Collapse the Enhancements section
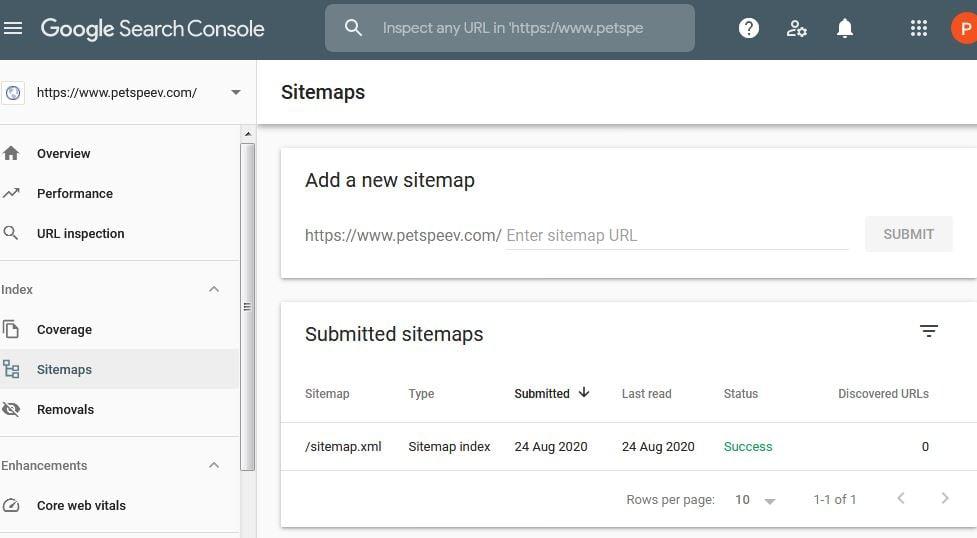Viewport: 977px width, 538px height. [x=214, y=465]
